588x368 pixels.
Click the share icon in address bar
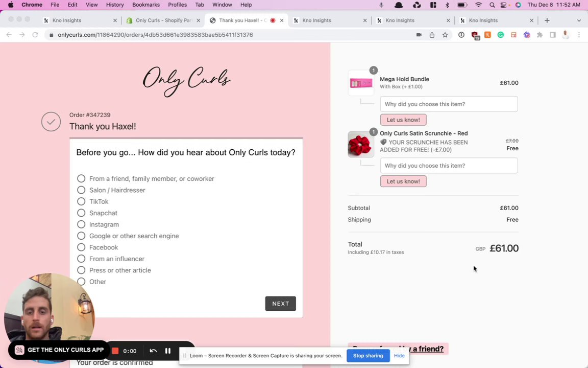pyautogui.click(x=432, y=35)
